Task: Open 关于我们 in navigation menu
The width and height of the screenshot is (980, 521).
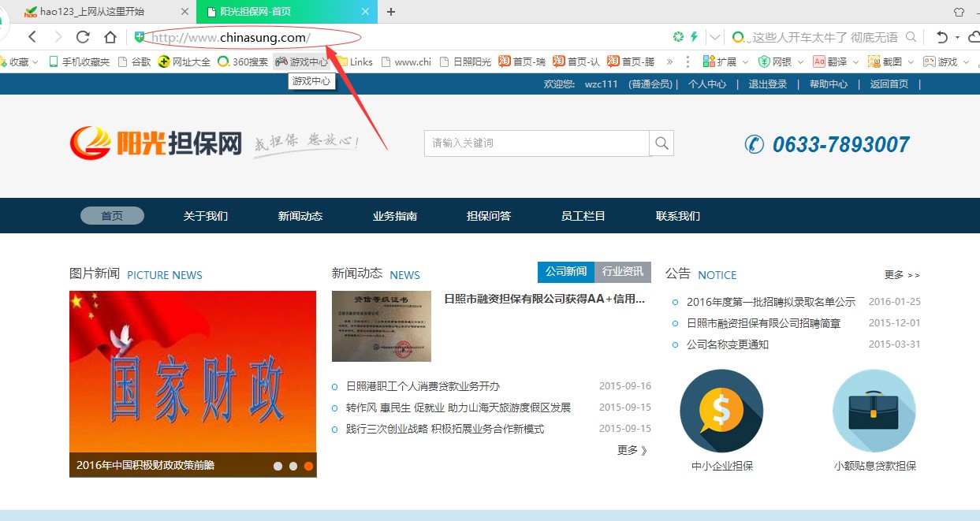Action: [206, 216]
